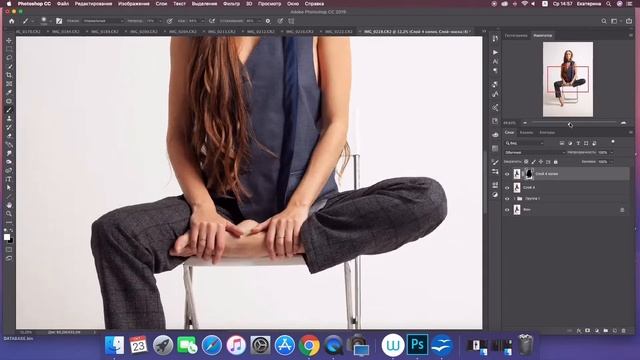This screenshot has height=360, width=640.
Task: Select the Brush tool in the toolbox
Action: 9,110
